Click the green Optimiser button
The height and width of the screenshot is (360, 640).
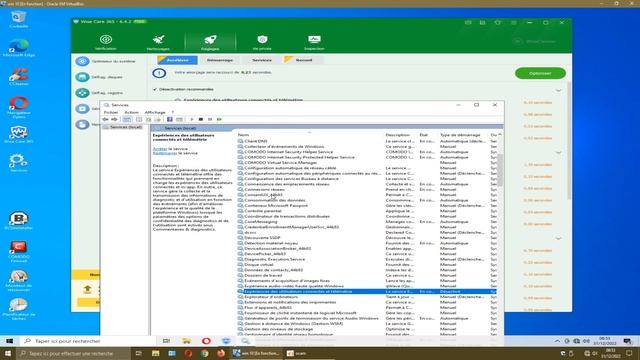tap(540, 73)
